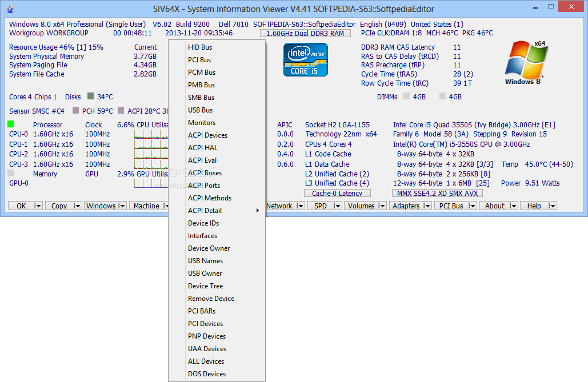Select PNP Devices menu entry
This screenshot has width=588, height=382.
point(217,336)
